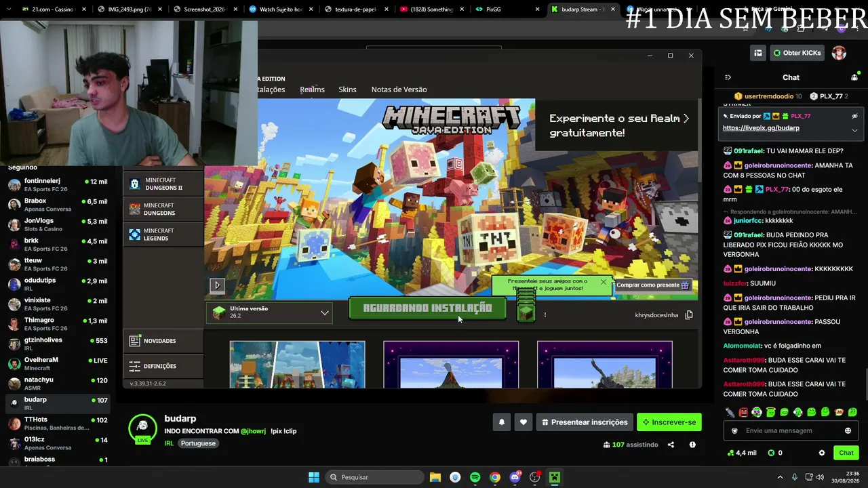Open the livepix.gg/budarp link in chat
Screen dimensions: 868x488
click(x=761, y=128)
